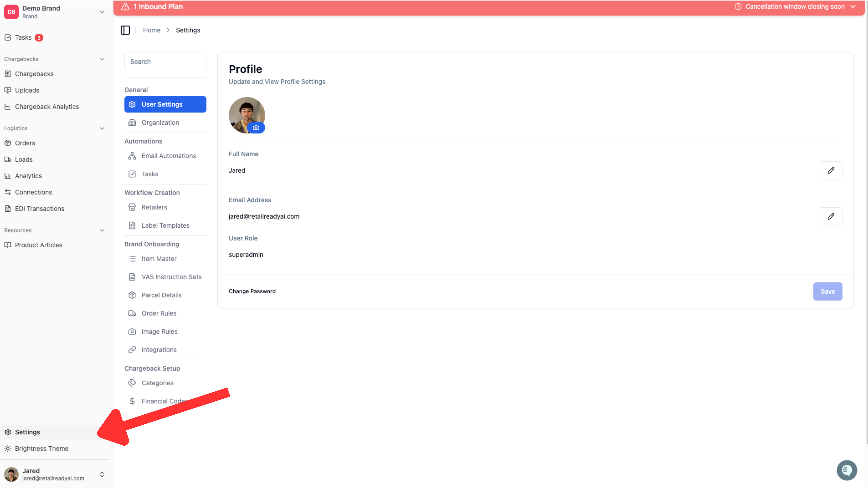This screenshot has height=488, width=868.
Task: Expand the Demo Brand switcher dropdown
Action: click(102, 12)
